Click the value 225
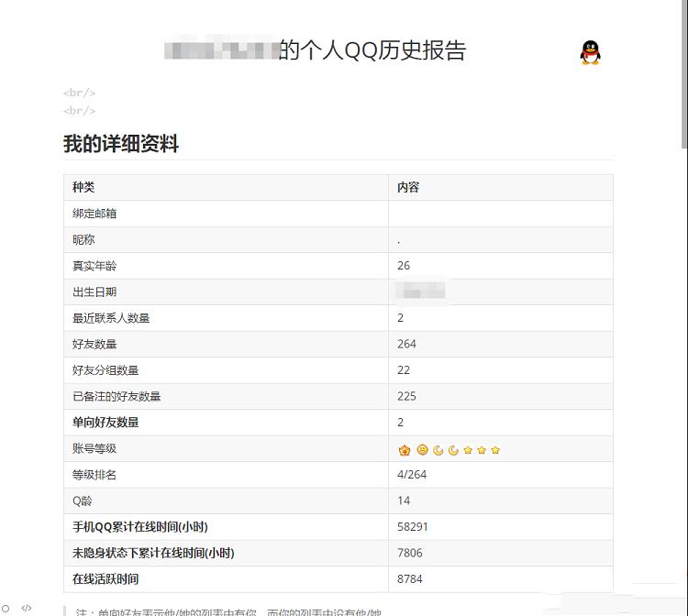This screenshot has height=616, width=688. (x=406, y=396)
